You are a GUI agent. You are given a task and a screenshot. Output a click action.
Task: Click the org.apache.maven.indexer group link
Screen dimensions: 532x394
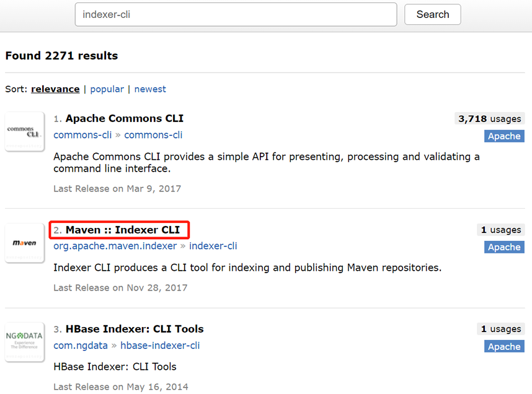[115, 247]
